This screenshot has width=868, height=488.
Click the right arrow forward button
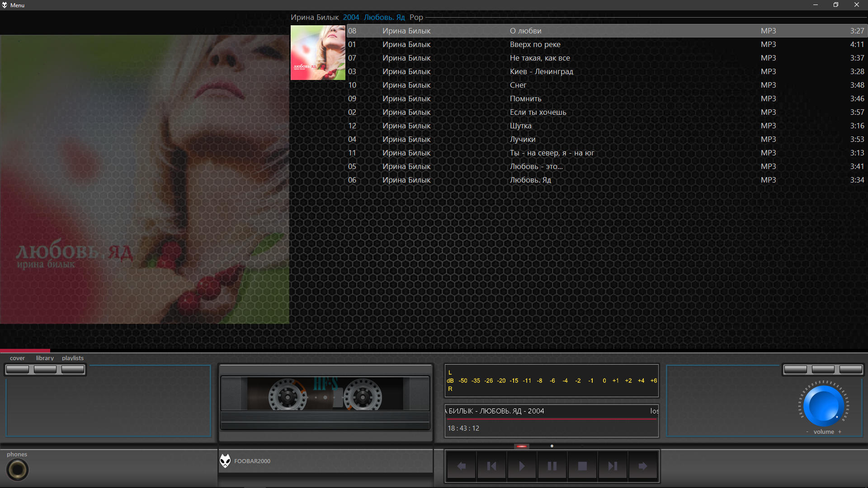[642, 466]
